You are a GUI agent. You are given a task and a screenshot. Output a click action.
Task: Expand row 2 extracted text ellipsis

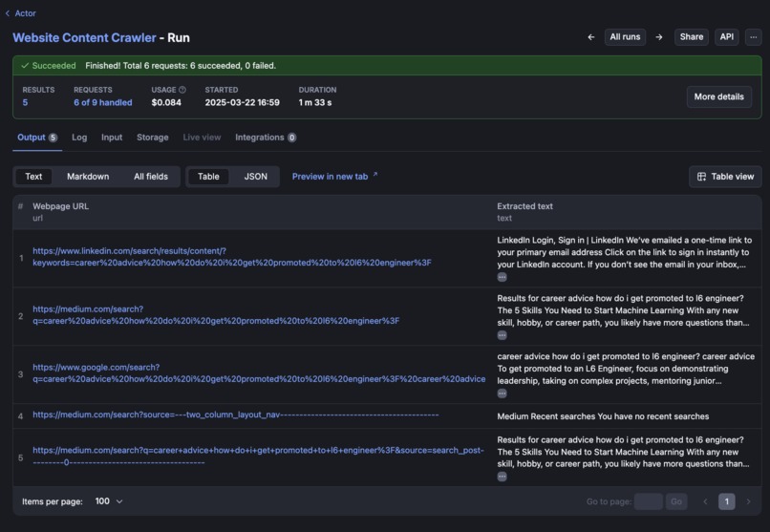[x=502, y=335]
